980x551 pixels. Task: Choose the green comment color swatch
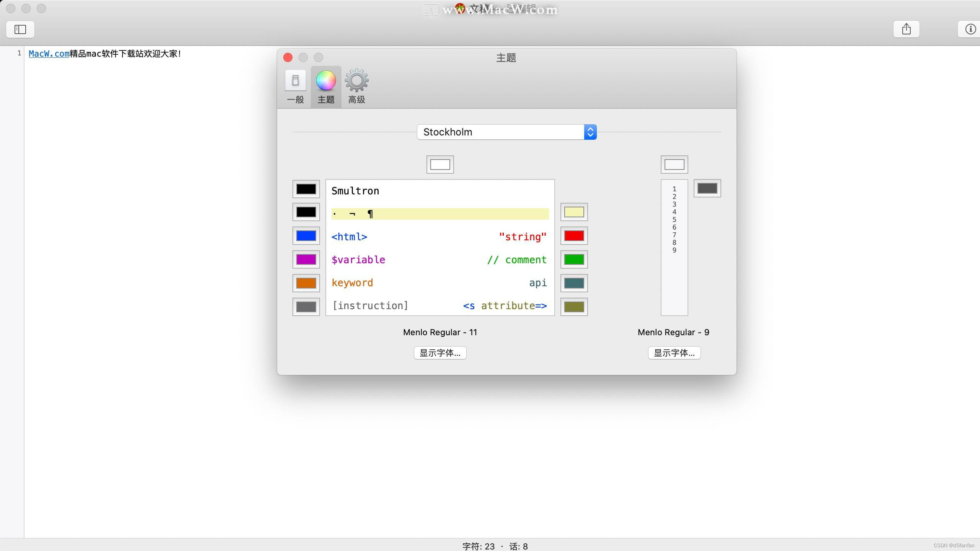574,259
